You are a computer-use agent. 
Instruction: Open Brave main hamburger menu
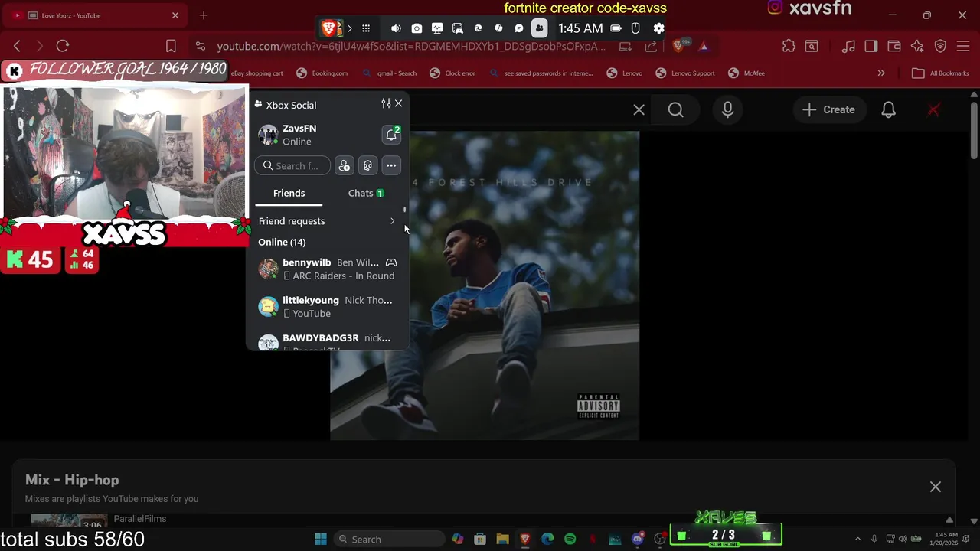pos(963,46)
